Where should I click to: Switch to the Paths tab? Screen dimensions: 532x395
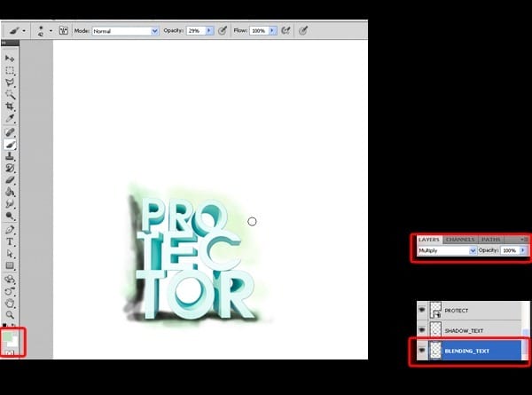tap(491, 240)
